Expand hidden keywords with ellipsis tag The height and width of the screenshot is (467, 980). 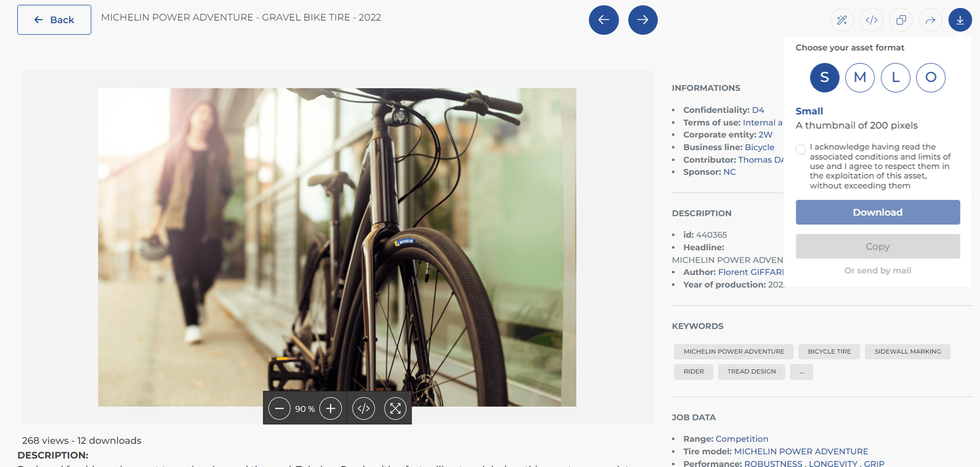point(801,372)
